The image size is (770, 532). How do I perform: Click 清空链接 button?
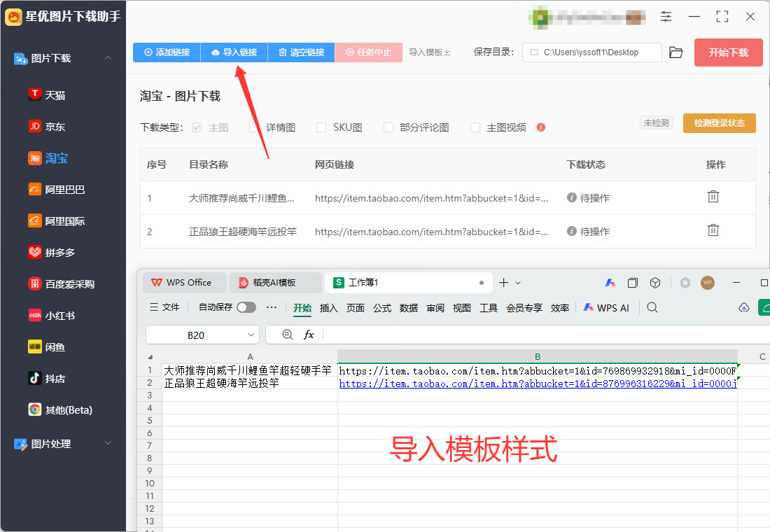point(302,52)
